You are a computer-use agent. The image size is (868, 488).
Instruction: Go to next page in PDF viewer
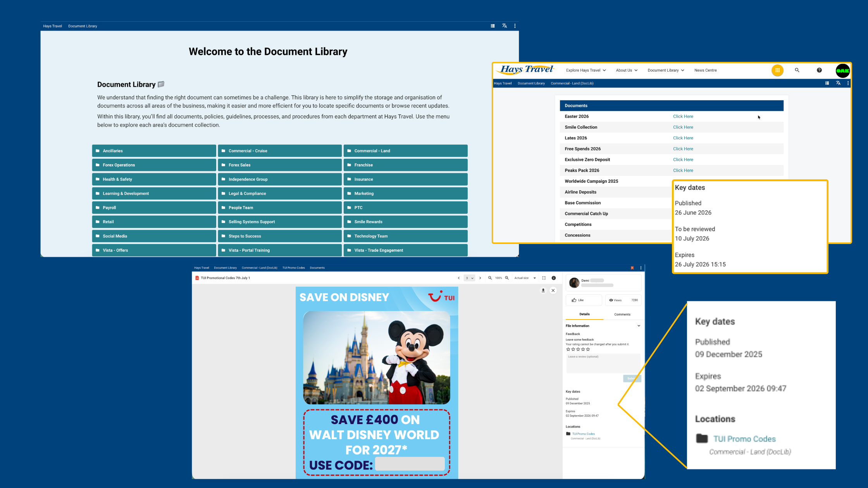[480, 278]
